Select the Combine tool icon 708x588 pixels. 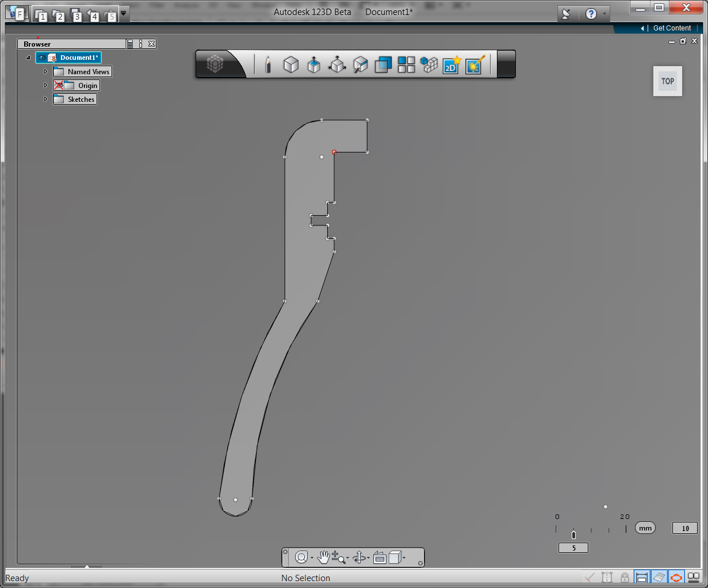(383, 64)
